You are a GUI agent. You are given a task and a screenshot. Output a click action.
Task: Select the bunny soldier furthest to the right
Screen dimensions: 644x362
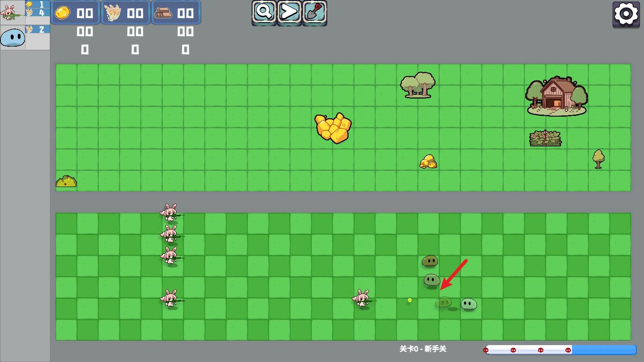pyautogui.click(x=363, y=299)
